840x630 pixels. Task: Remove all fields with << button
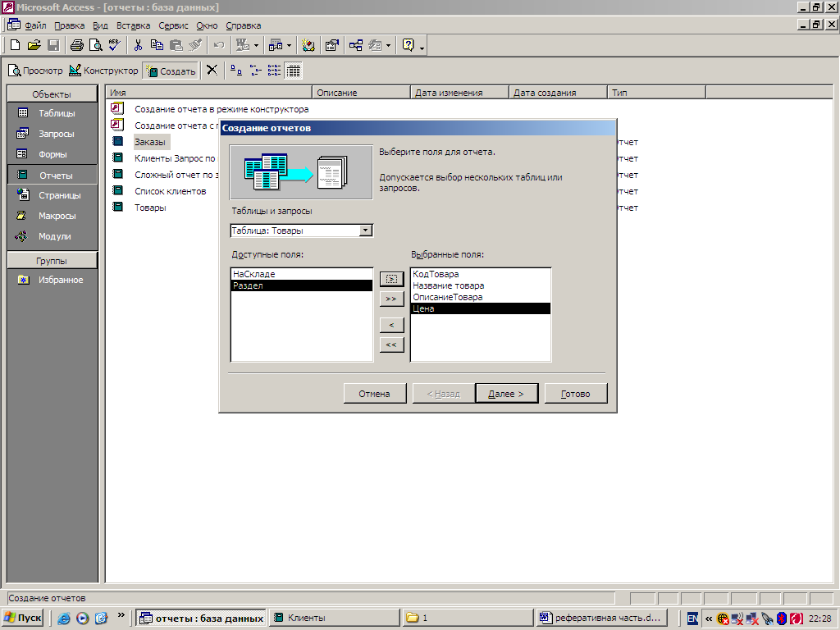[x=391, y=345]
